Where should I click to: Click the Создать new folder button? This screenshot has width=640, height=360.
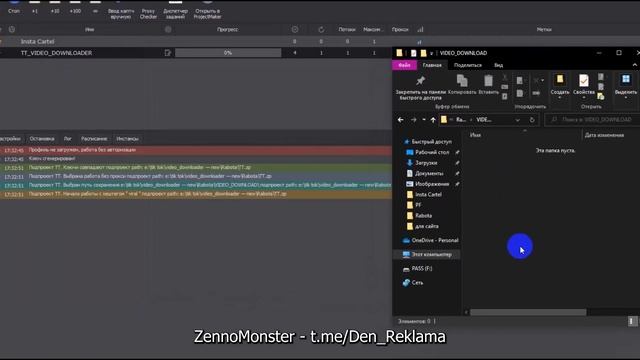coord(560,87)
